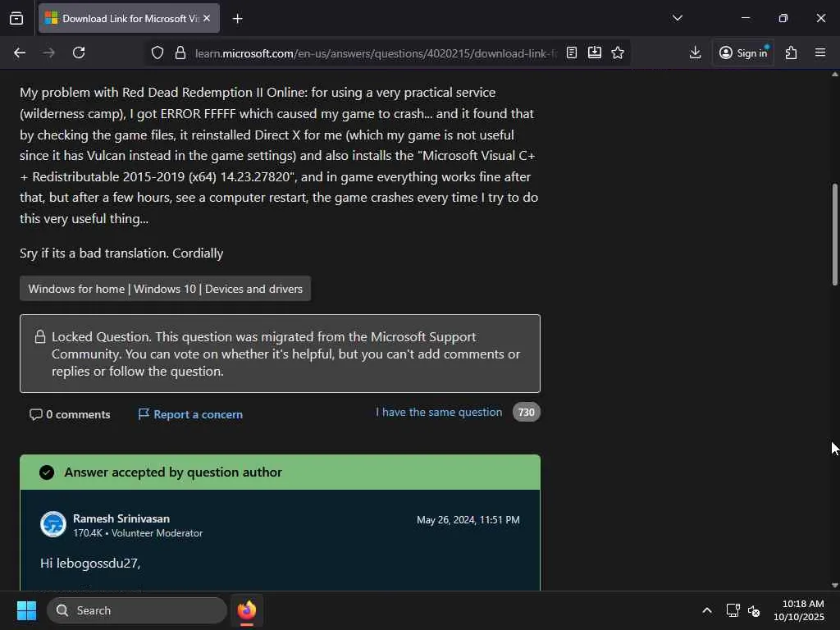Open tracking protection shield icon
Screen dimensions: 840x630
157,52
